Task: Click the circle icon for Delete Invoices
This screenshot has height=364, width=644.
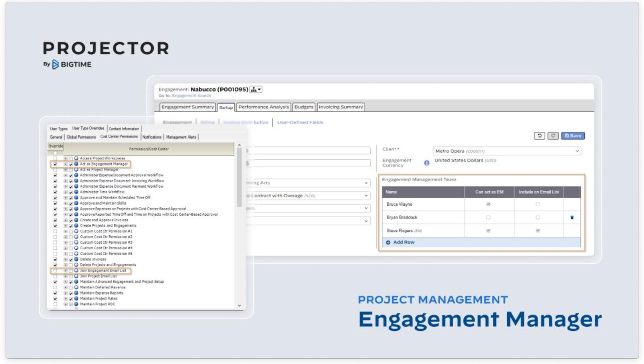Action: click(x=76, y=259)
